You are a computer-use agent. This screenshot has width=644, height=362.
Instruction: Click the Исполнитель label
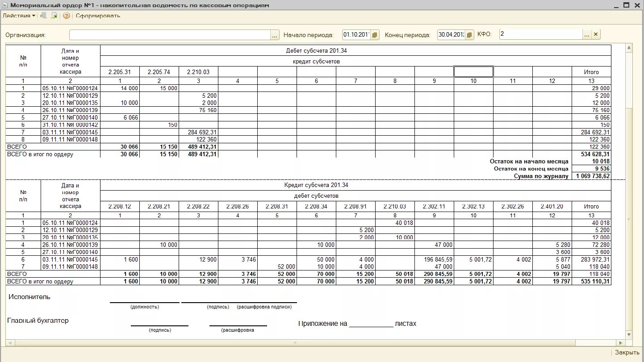(29, 297)
